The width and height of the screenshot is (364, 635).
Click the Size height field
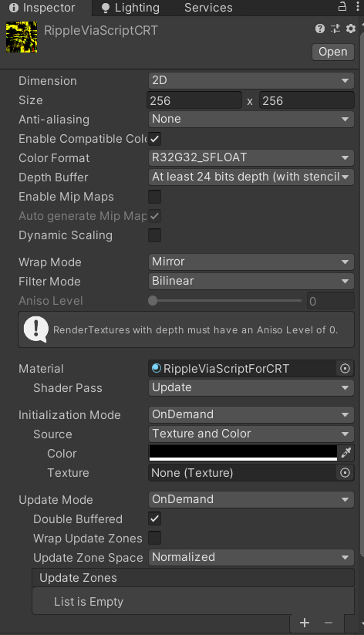(x=307, y=100)
